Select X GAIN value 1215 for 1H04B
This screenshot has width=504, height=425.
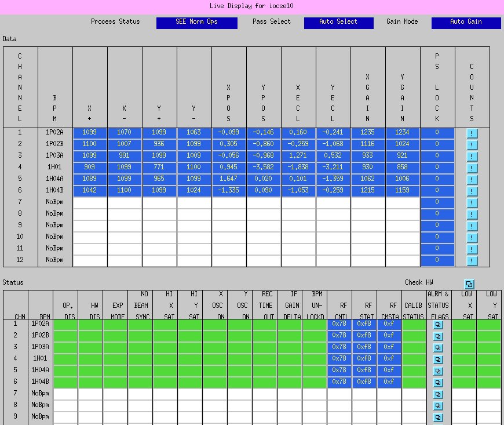pos(367,191)
